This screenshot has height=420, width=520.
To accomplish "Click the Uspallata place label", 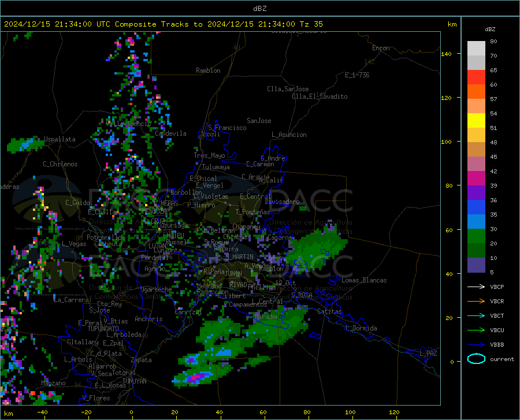I will [60, 139].
